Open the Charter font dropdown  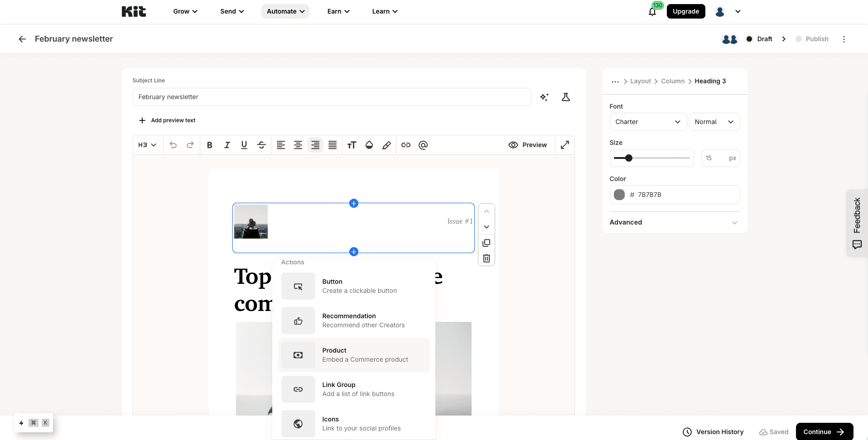(x=648, y=122)
